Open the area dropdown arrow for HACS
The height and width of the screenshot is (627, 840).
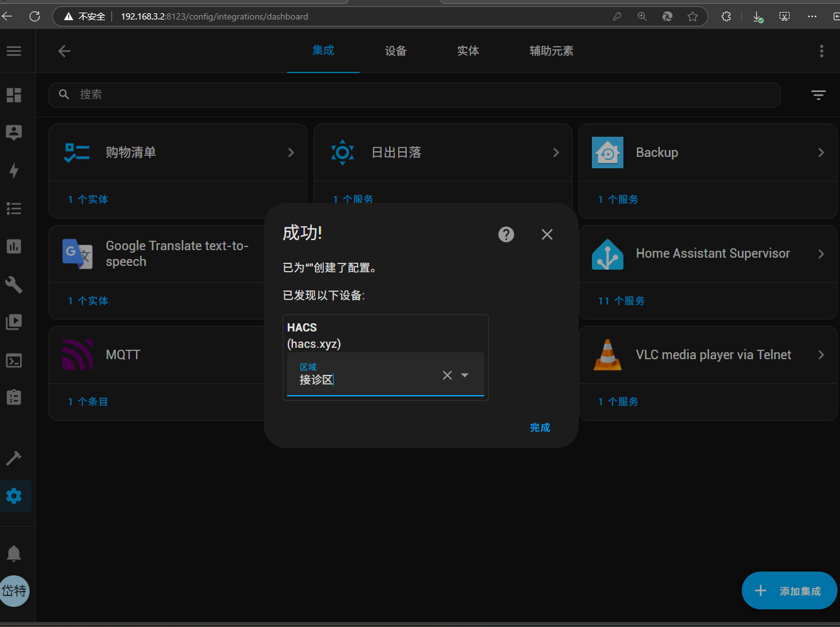click(465, 376)
